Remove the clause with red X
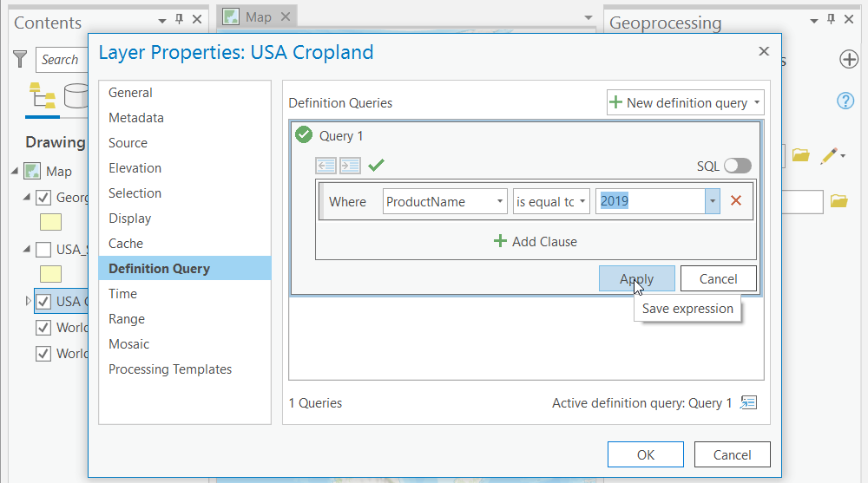 (x=736, y=201)
